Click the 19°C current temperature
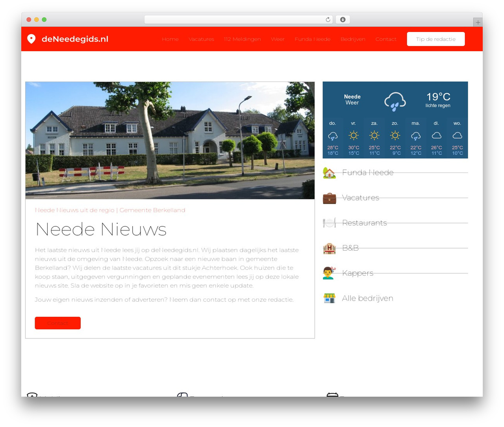504x427 pixels. (438, 97)
